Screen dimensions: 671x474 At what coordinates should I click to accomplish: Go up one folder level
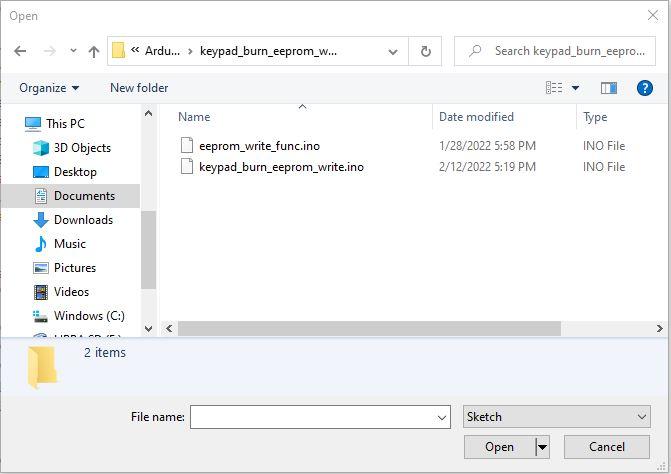tap(94, 51)
